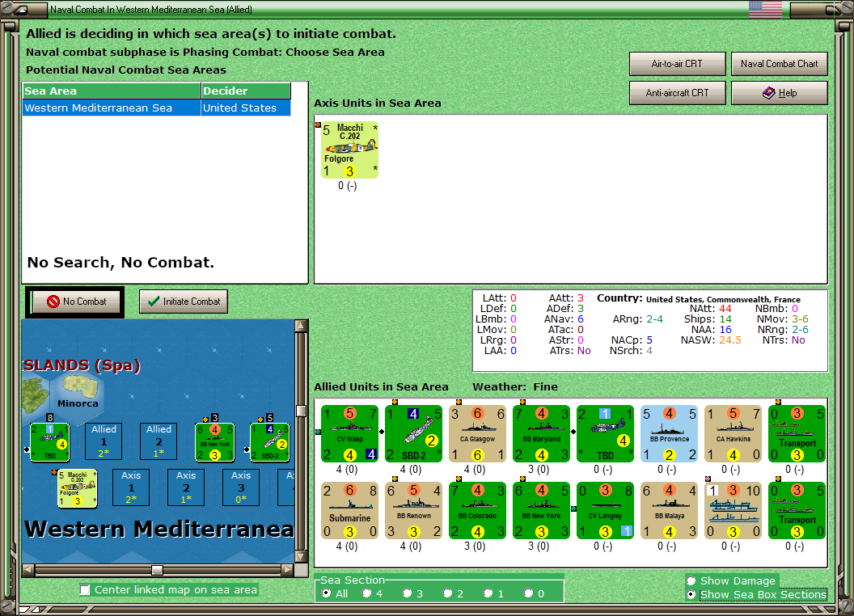Click the Initiate Combat button
The height and width of the screenshot is (616, 854).
click(184, 302)
